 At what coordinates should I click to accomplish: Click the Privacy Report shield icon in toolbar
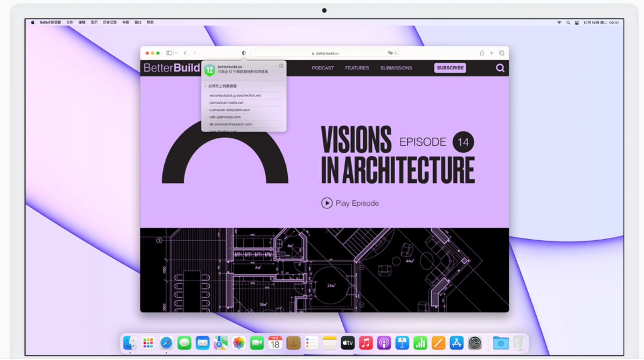[244, 53]
